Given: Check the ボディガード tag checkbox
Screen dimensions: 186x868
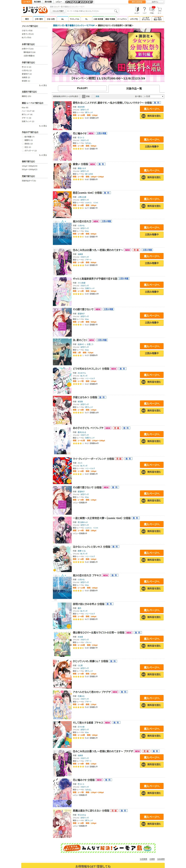Looking at the screenshot, I should click(x=23, y=151).
